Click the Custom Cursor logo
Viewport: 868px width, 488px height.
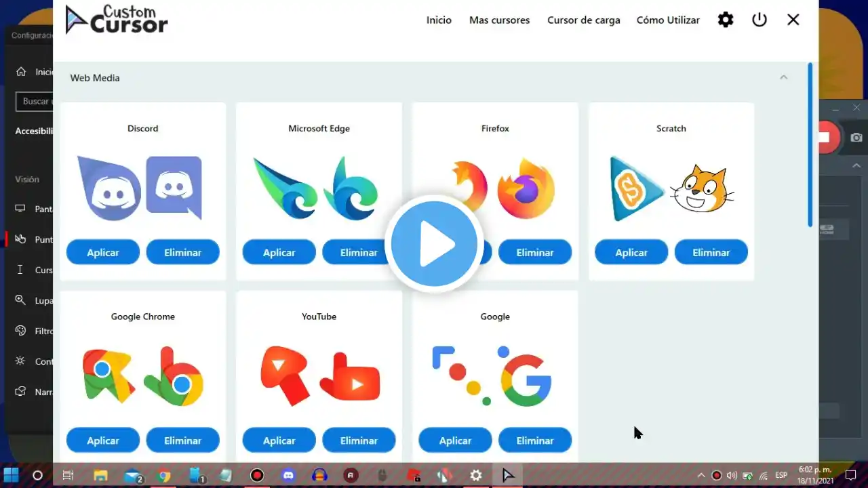point(117,19)
